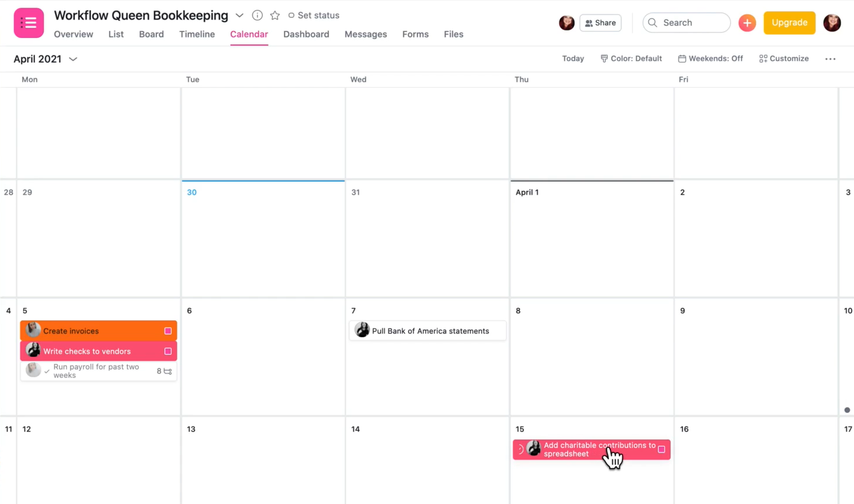Click the subtask icon on Run payroll task
This screenshot has height=504, width=854.
coord(168,371)
